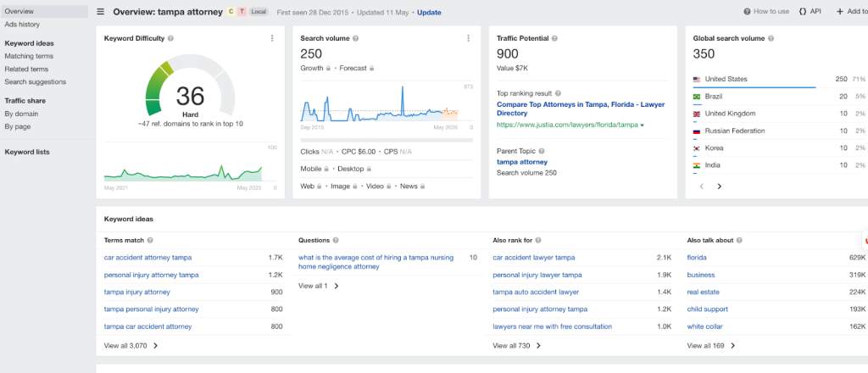Open 'car accident attorney tampa' keyword link

tap(147, 257)
